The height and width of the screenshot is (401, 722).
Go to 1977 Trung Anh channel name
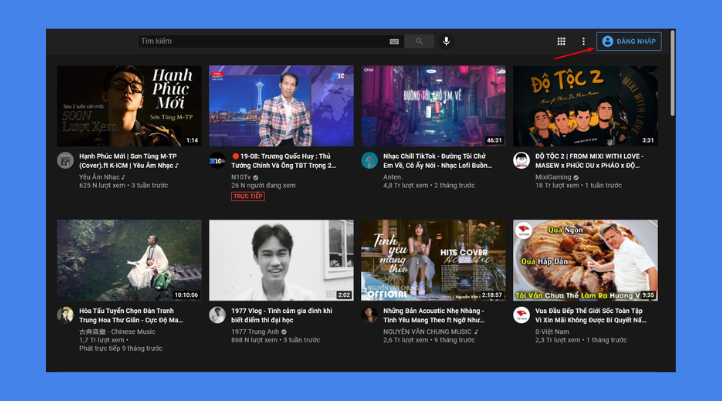255,331
